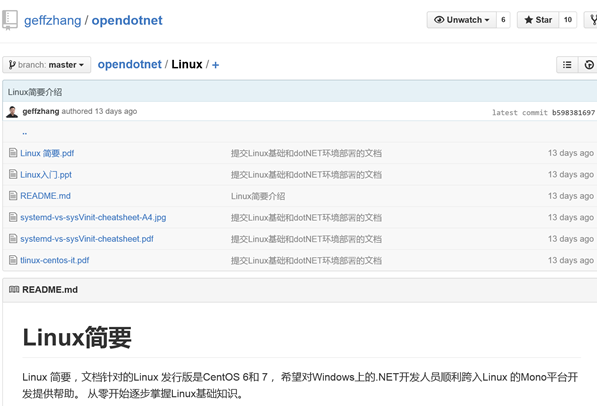
Task: Click the README.md book icon header
Action: click(x=14, y=289)
